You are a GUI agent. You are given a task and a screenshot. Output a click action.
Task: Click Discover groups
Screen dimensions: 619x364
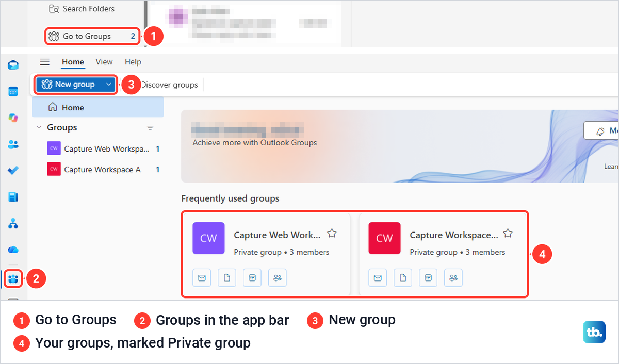pos(170,85)
